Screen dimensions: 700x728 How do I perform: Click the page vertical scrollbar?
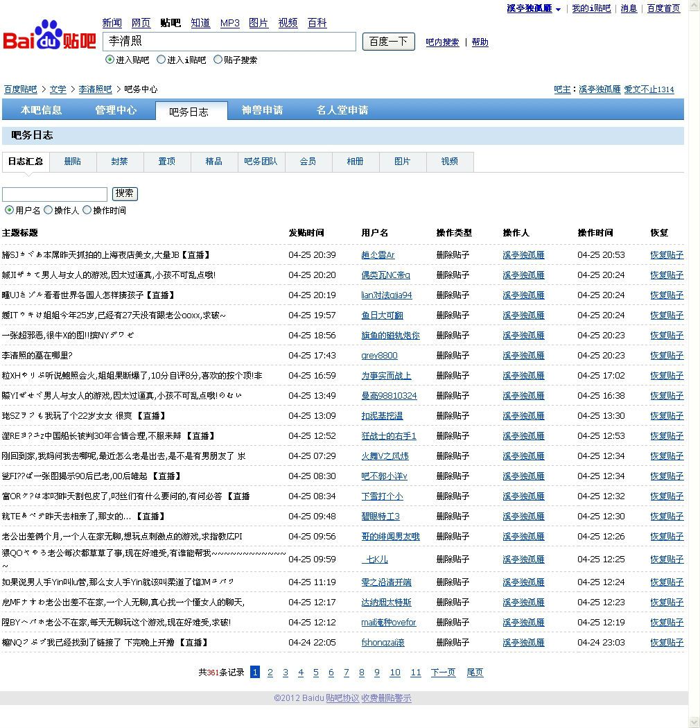(694, 364)
